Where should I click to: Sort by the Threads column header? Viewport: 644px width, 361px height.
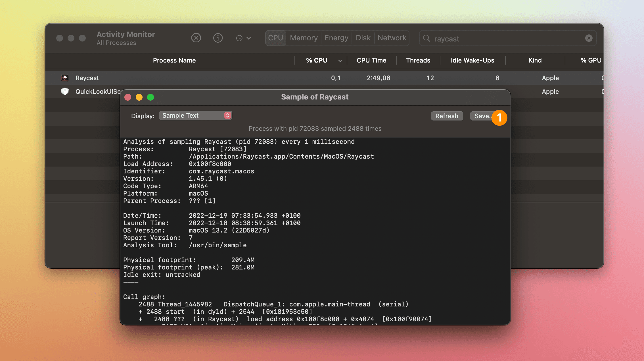(x=418, y=60)
